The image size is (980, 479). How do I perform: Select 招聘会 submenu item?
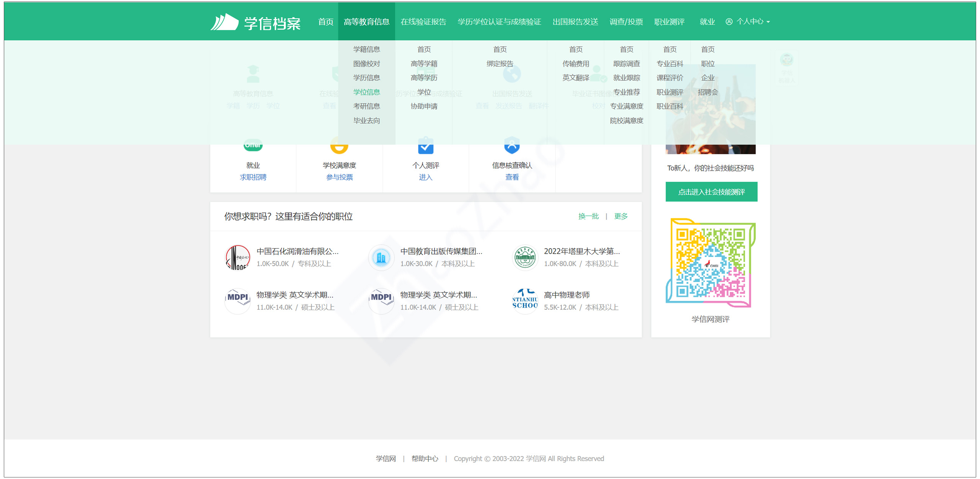(707, 92)
